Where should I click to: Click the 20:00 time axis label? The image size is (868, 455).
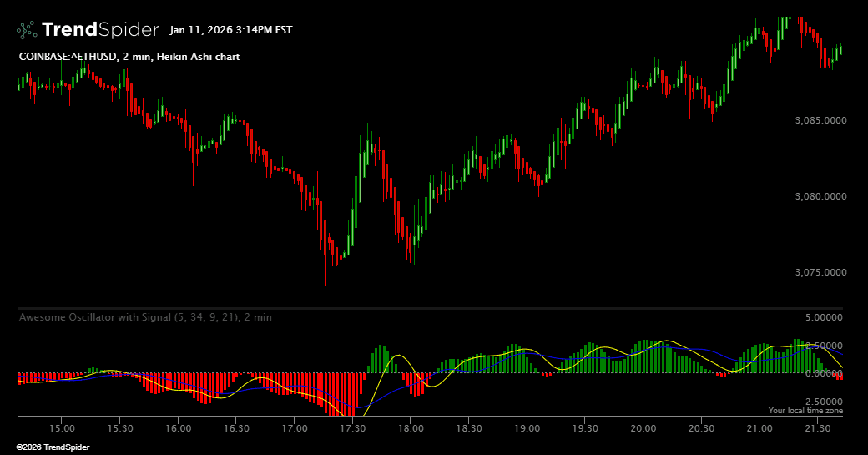coord(643,428)
